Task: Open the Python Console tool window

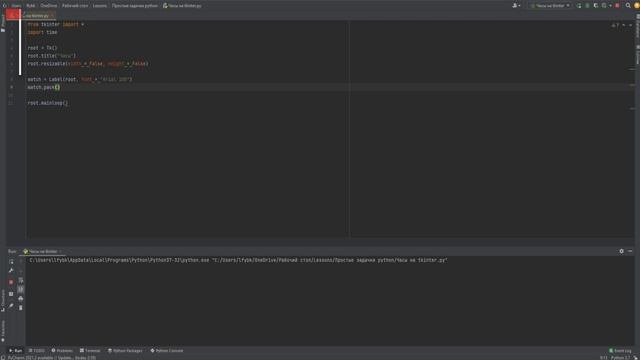Action: click(x=167, y=351)
